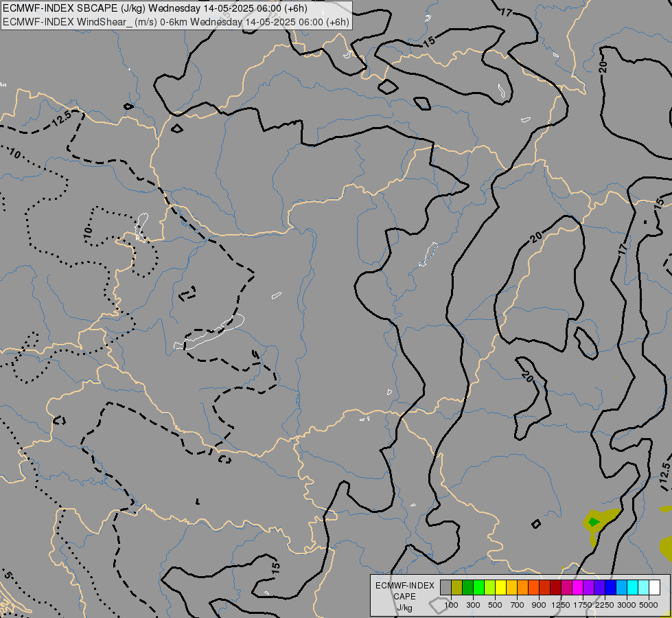Choose the brick red swatch above 900
672x618 pixels.
pos(545,588)
